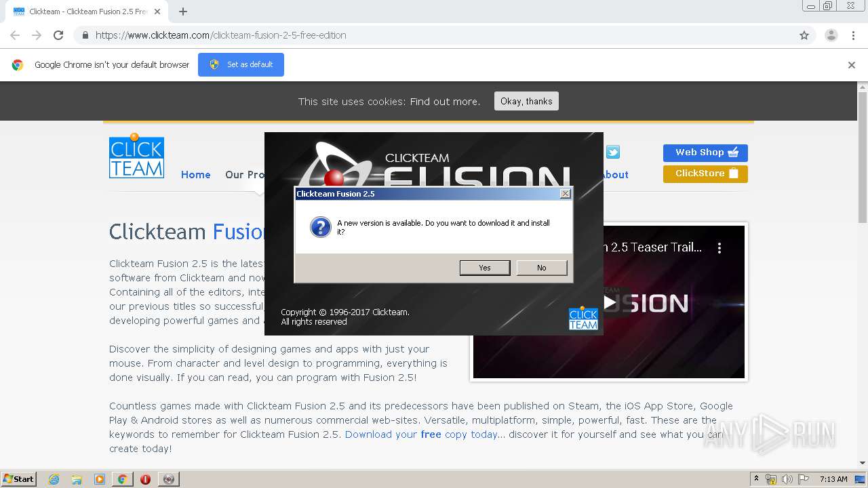Dismiss the default browser info bar
This screenshot has height=488, width=868.
(851, 65)
